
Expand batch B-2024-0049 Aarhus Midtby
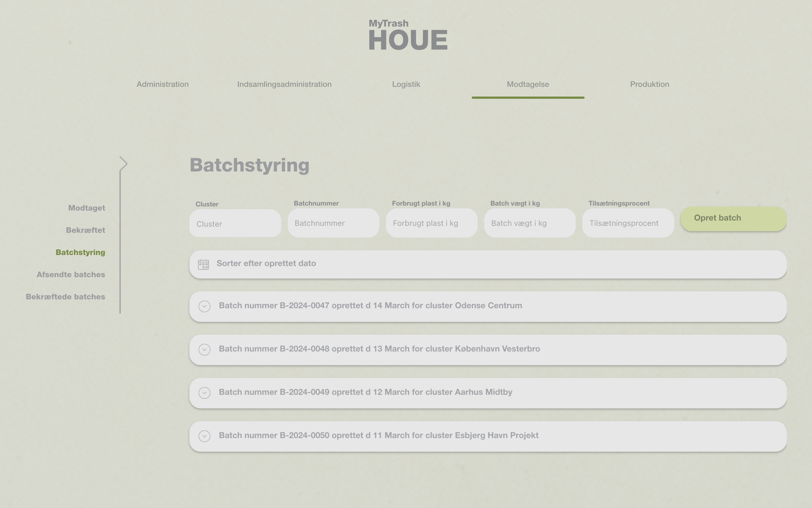pos(204,393)
